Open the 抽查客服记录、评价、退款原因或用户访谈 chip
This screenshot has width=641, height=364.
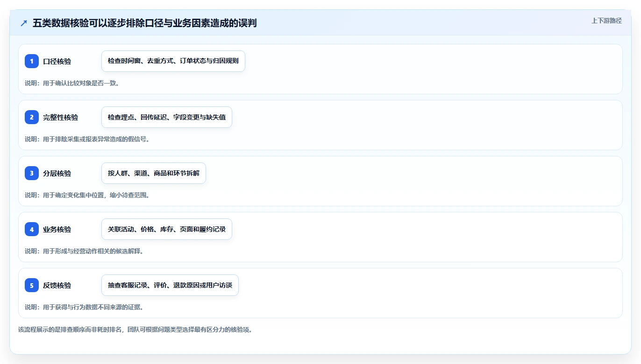pyautogui.click(x=170, y=285)
